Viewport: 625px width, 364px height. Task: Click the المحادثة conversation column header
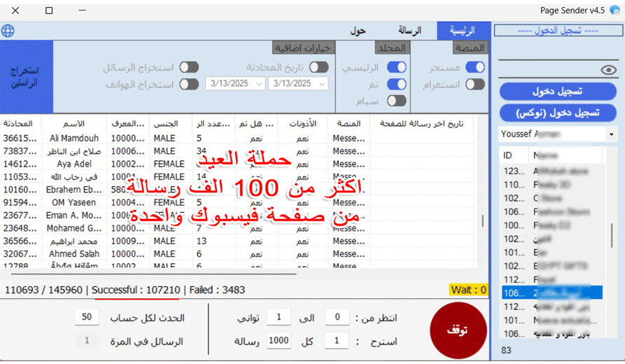point(20,124)
